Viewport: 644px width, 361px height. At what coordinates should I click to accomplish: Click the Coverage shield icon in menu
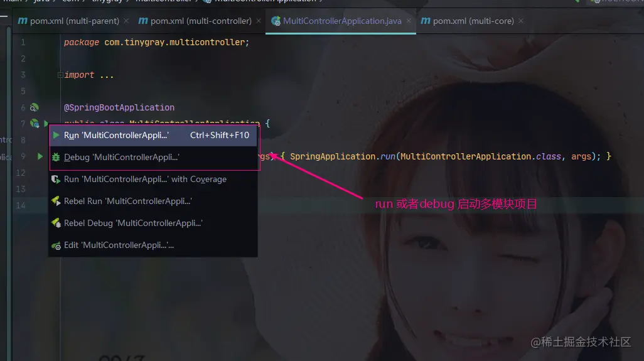click(56, 180)
